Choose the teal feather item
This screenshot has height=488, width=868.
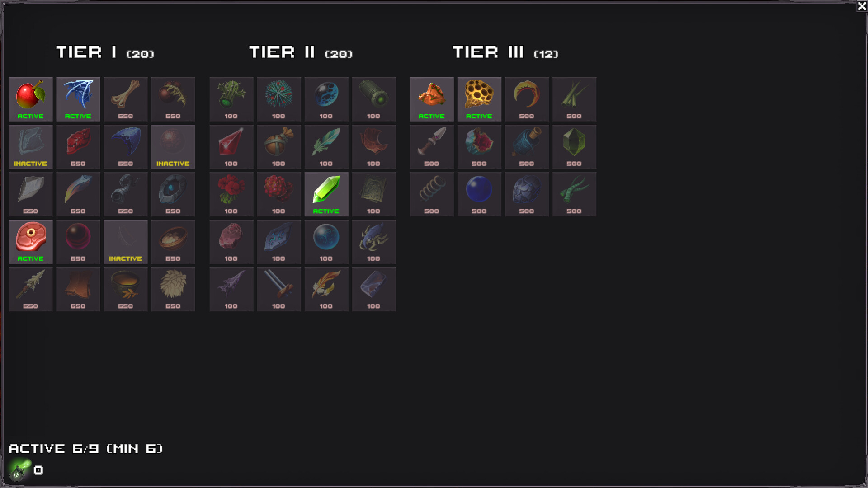coord(326,146)
